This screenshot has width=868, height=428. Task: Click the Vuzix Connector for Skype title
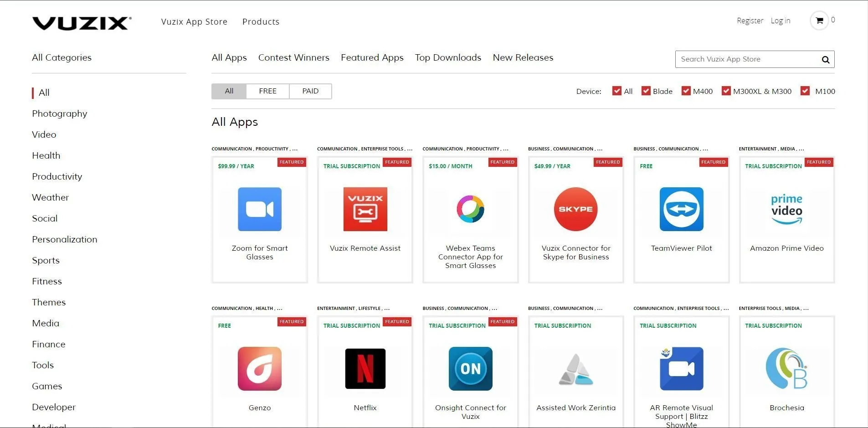coord(576,253)
